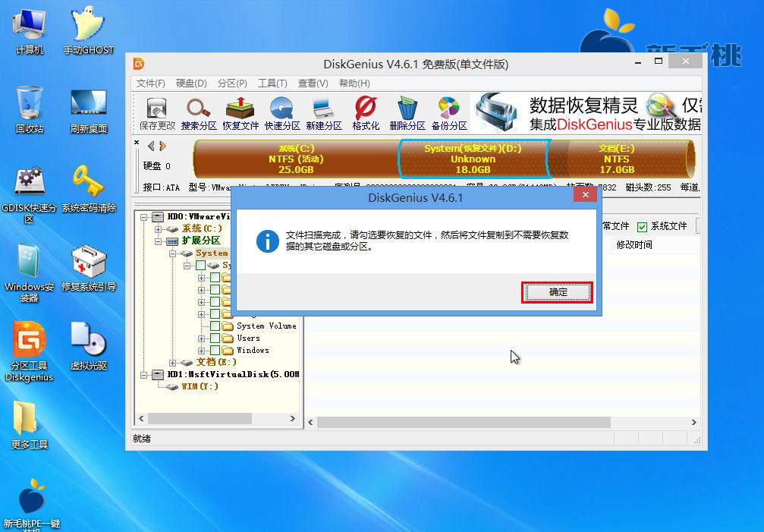Go to the previous disk with the left arrow

(151, 146)
